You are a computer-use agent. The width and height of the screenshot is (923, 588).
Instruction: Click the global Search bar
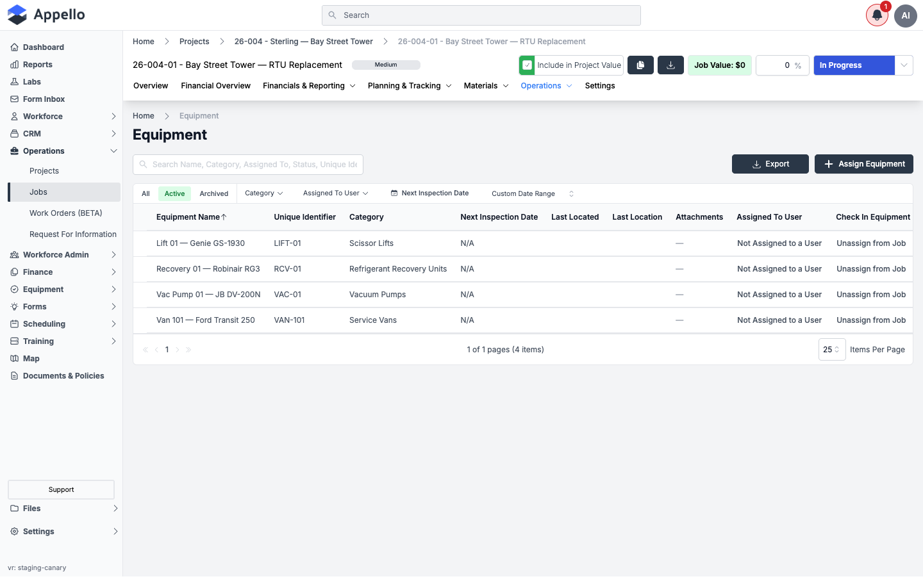coord(481,15)
